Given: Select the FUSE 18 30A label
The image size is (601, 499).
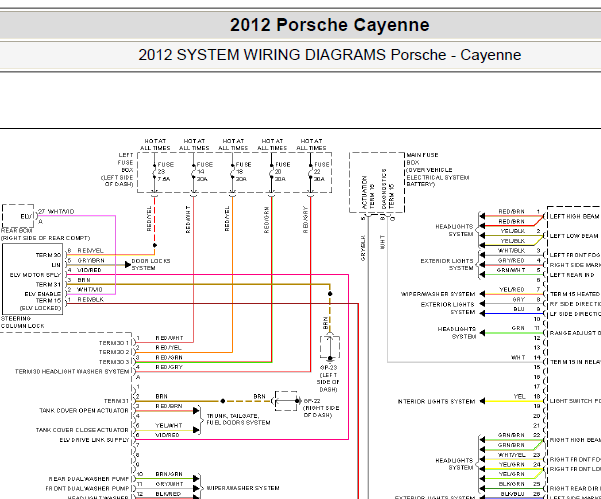Looking at the screenshot, I should pos(243,171).
